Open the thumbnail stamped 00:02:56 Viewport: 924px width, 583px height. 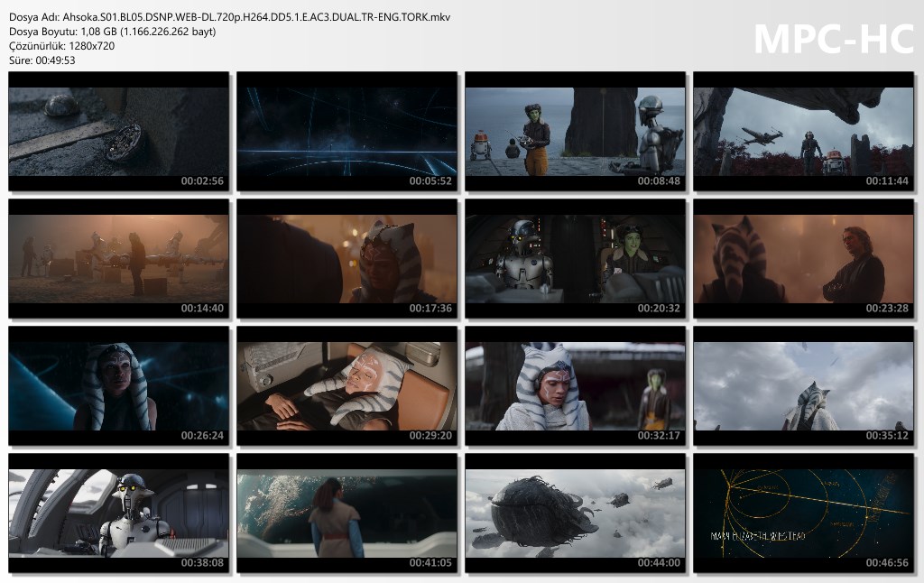click(x=118, y=132)
